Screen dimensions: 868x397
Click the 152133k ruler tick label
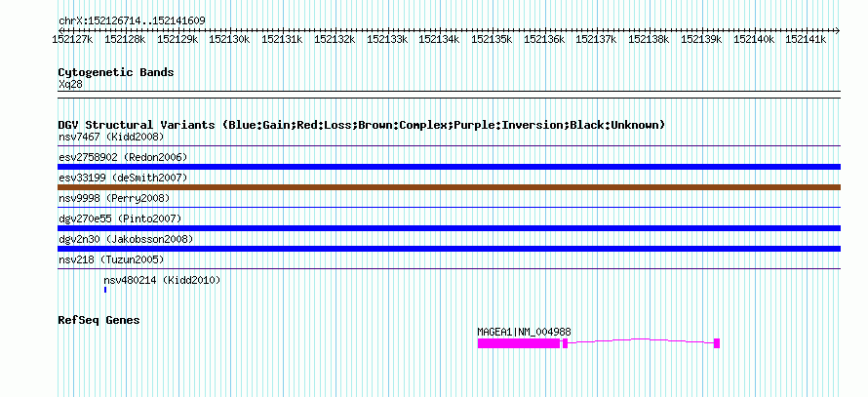[x=387, y=39]
